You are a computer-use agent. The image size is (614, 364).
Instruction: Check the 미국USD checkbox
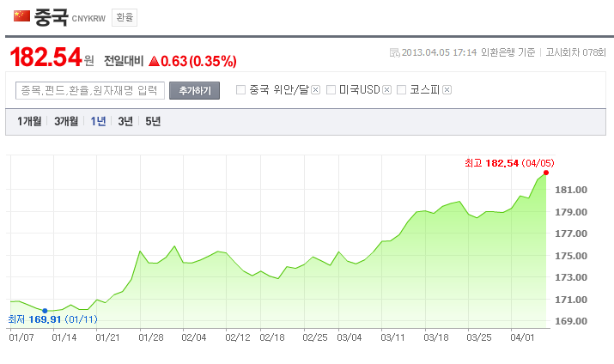pos(331,90)
